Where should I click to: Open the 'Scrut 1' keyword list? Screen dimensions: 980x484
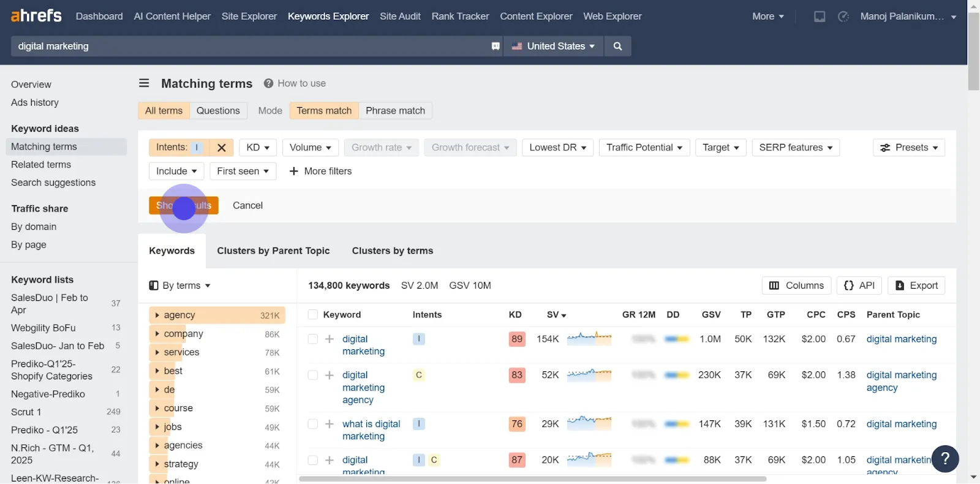[26, 412]
